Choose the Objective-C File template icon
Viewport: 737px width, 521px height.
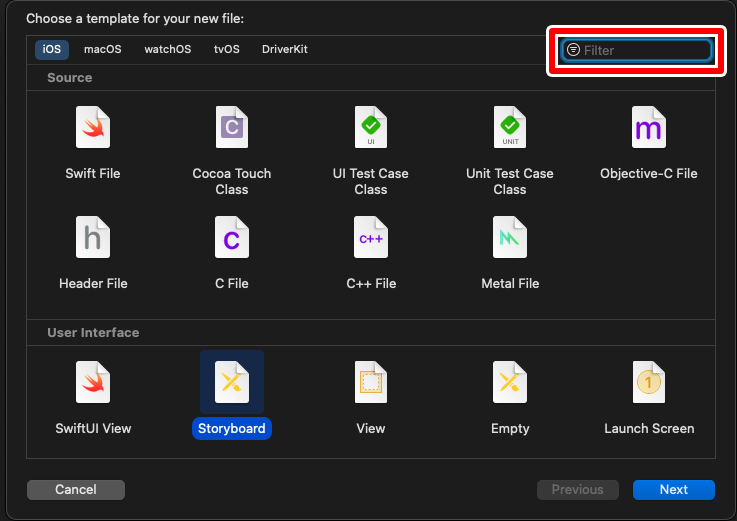tap(649, 127)
